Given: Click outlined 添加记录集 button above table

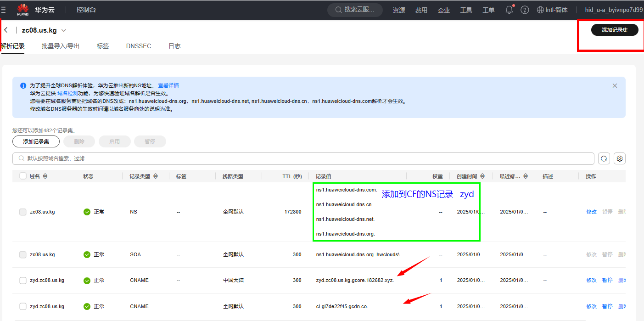Looking at the screenshot, I should pos(36,141).
